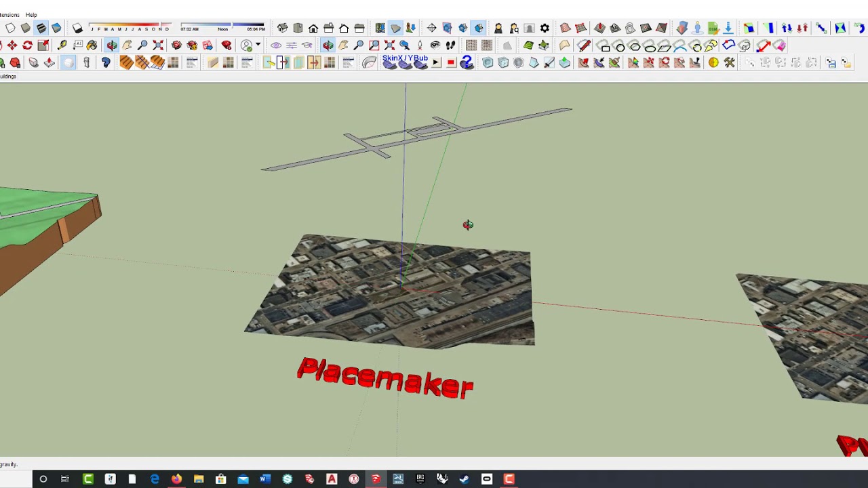Screen dimensions: 868x488
Task: Click the OSM import icon
Action: (x=713, y=28)
